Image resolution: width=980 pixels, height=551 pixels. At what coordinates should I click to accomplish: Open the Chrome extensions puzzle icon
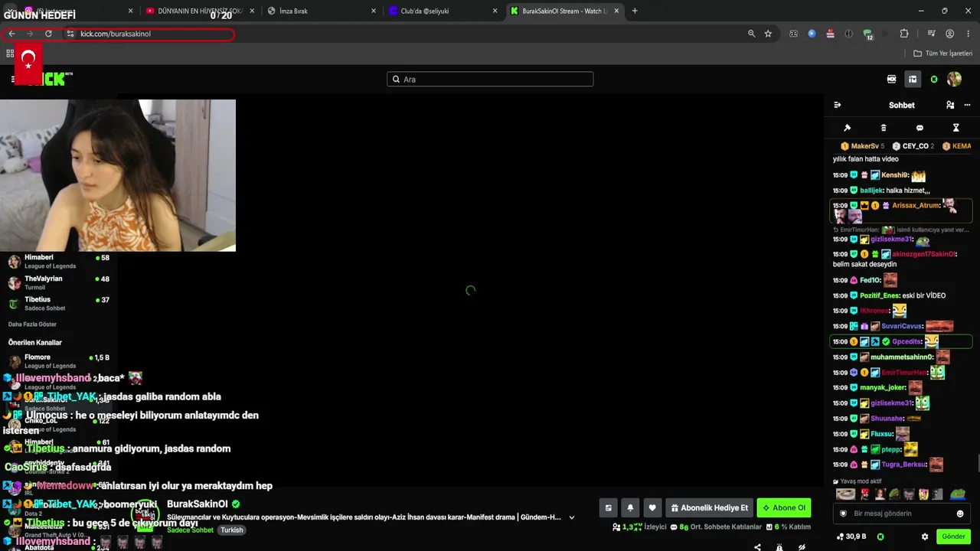[904, 34]
